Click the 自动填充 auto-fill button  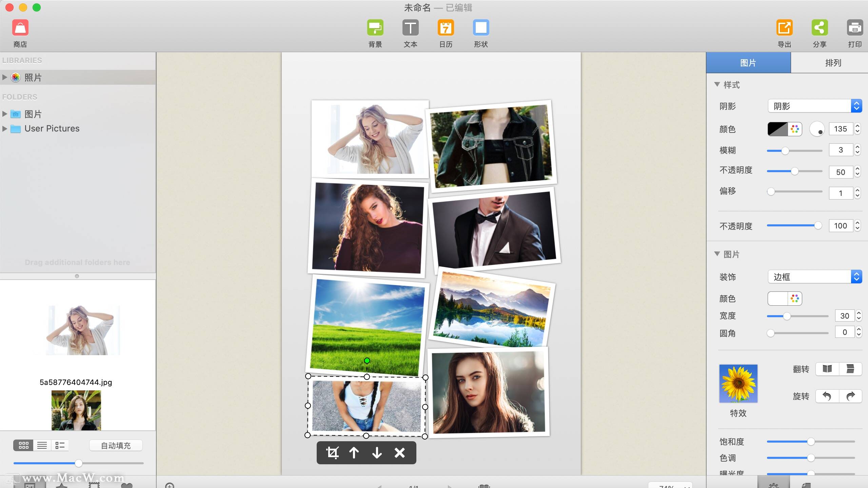coord(115,445)
